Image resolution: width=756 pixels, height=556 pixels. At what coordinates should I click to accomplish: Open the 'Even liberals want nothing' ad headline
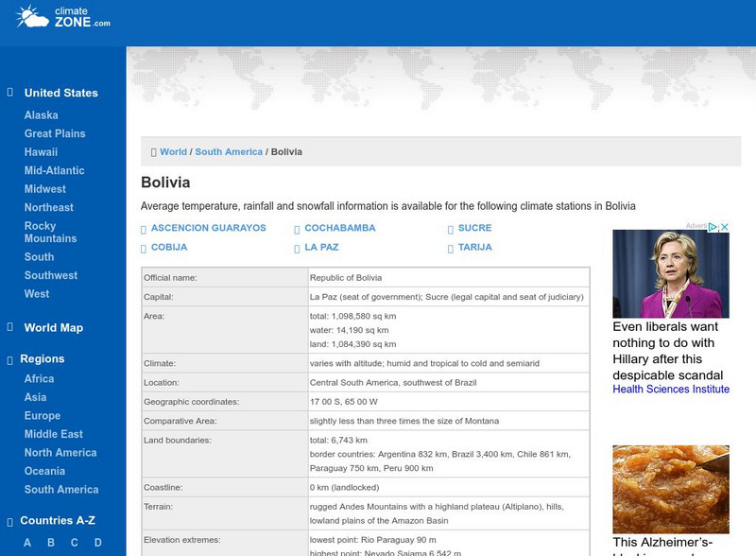pos(668,351)
